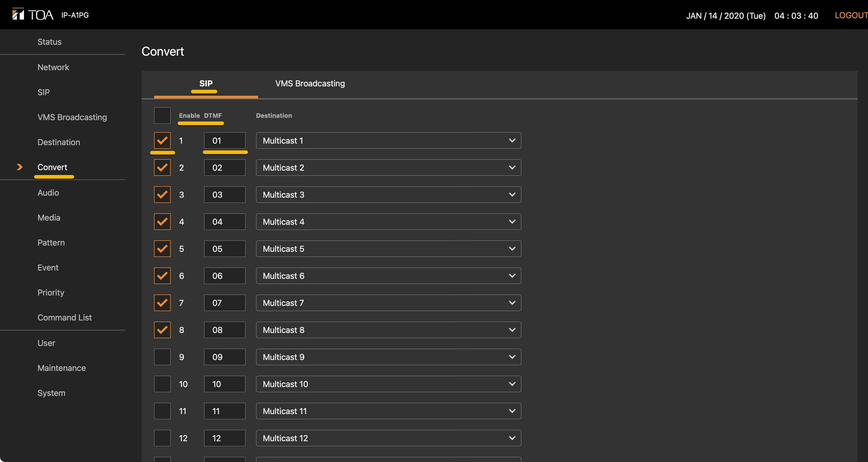
Task: Uncheck the Enable checkbox for row 5
Action: point(162,249)
